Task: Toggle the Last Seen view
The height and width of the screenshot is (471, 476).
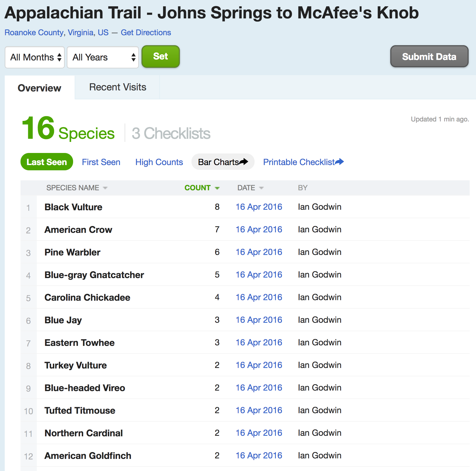Action: (x=47, y=162)
